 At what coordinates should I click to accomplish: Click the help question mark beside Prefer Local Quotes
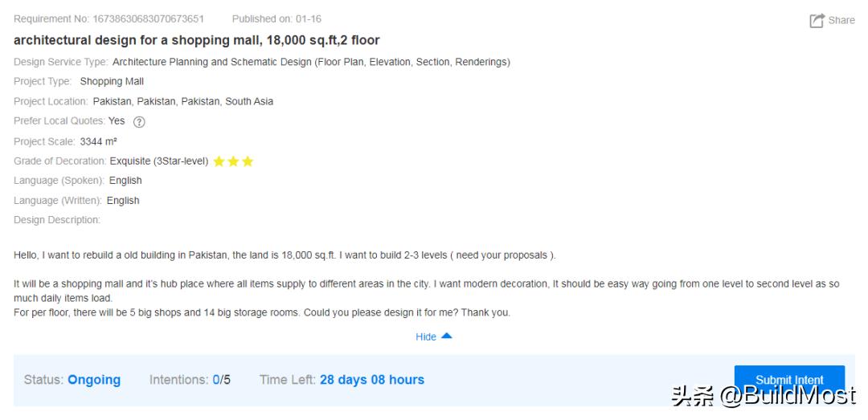pyautogui.click(x=139, y=122)
